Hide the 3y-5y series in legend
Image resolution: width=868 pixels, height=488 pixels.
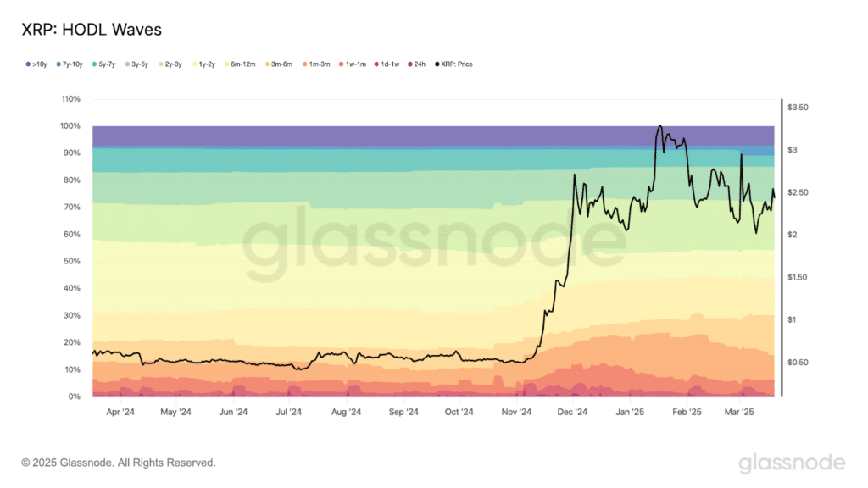tap(136, 64)
